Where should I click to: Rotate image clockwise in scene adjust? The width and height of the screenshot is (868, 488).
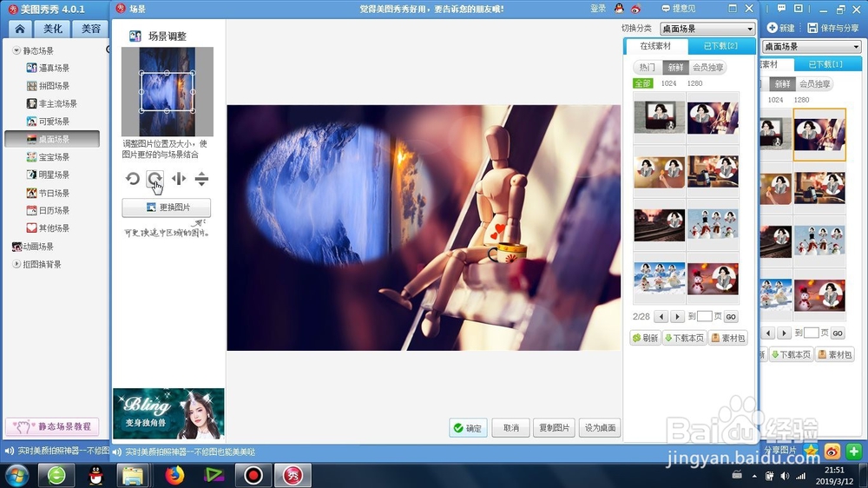coord(155,179)
